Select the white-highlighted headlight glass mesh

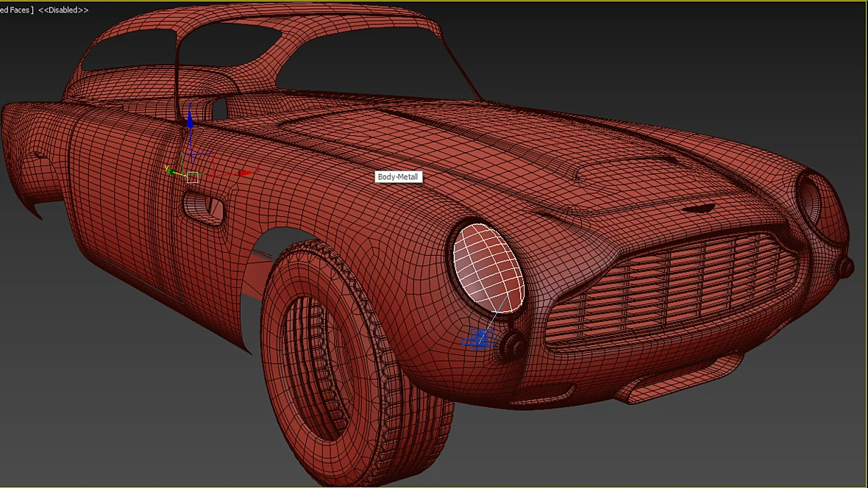coord(488,268)
